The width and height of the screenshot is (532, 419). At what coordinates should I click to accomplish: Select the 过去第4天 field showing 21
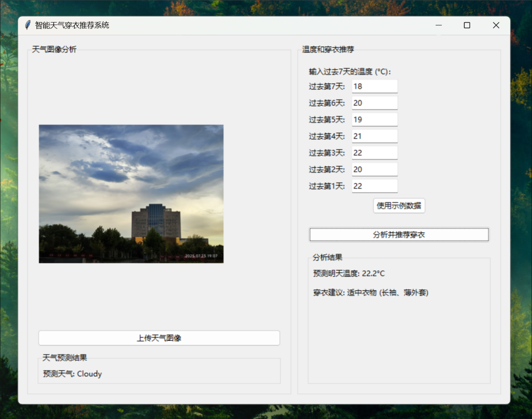click(374, 136)
